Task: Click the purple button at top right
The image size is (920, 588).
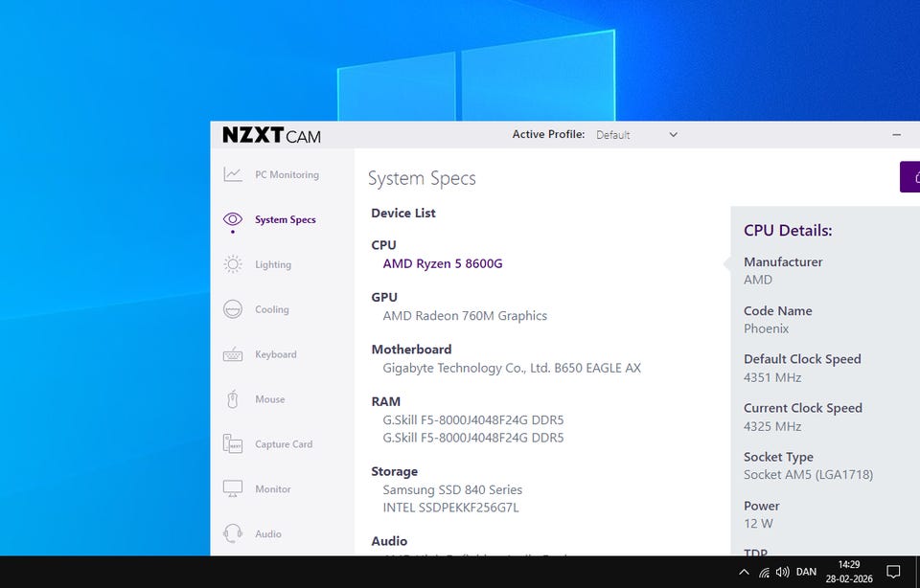Action: tap(910, 176)
